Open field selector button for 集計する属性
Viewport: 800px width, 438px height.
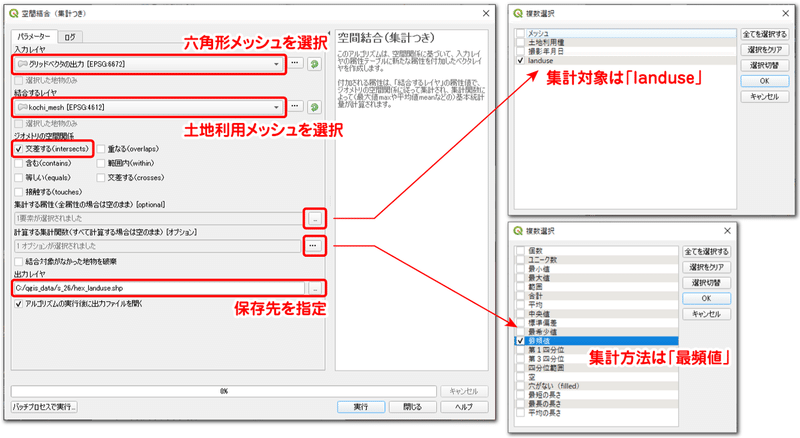[x=315, y=218]
